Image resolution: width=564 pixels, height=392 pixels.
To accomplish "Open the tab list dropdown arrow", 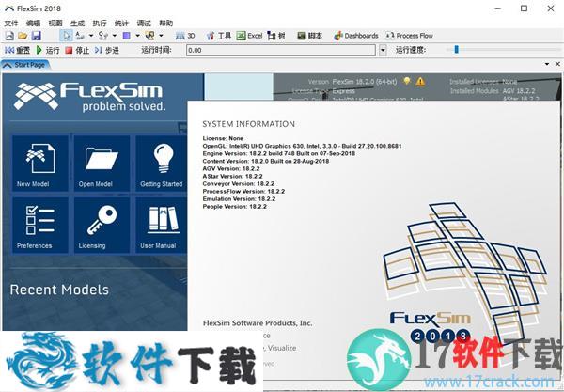I will pyautogui.click(x=547, y=64).
